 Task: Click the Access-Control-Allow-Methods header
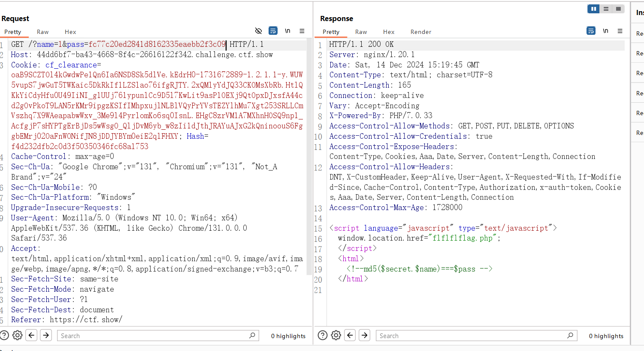[x=451, y=126]
